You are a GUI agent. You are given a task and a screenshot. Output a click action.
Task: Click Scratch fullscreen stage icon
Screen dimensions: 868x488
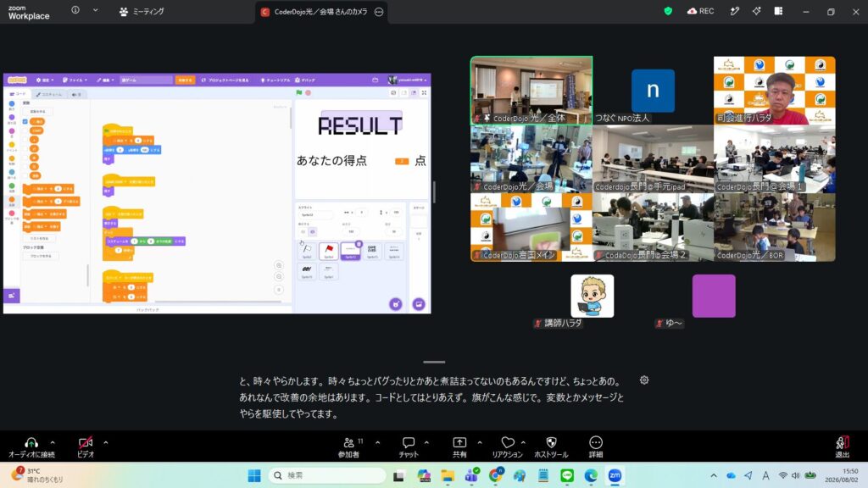(x=424, y=93)
